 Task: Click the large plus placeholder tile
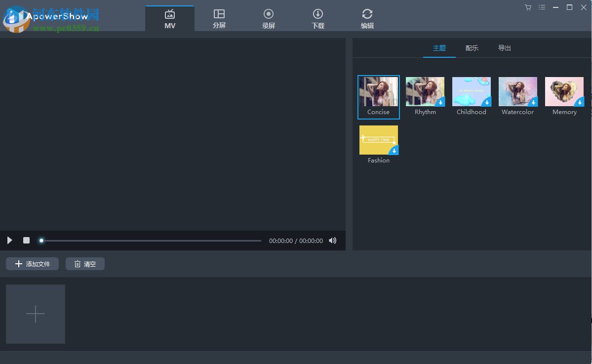point(36,314)
